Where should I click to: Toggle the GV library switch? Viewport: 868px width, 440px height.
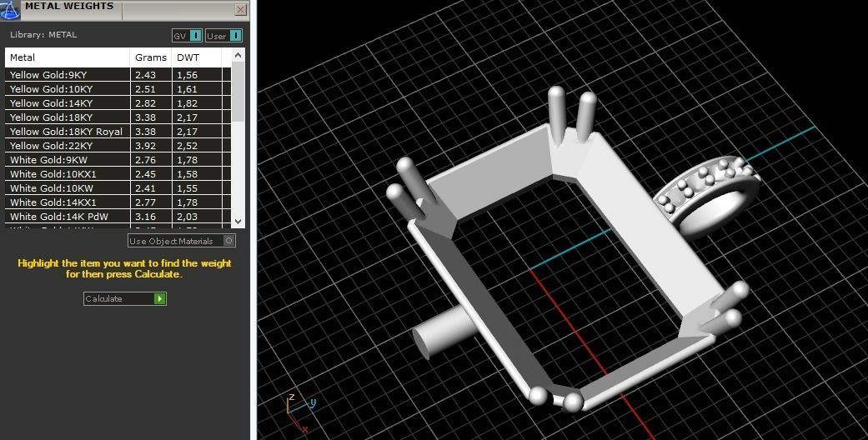187,36
